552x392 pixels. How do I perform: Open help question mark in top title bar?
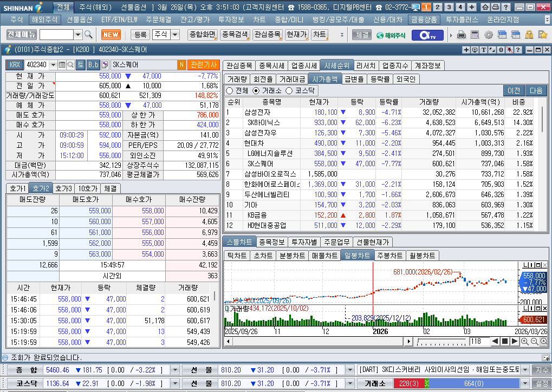coord(506,7)
